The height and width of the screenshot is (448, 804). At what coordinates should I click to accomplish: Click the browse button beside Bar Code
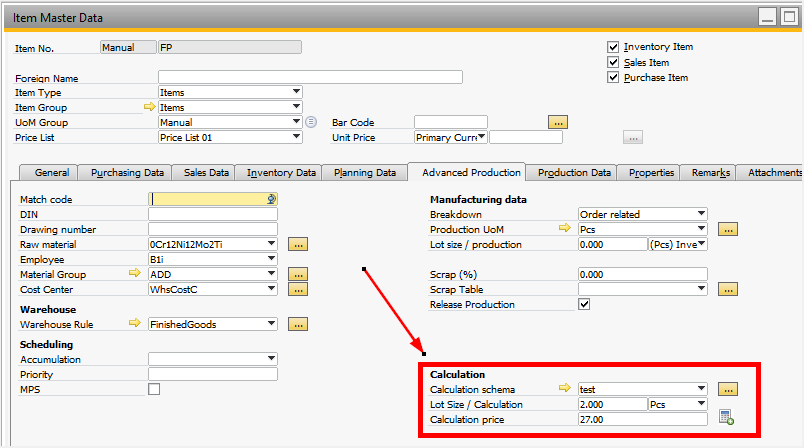click(558, 122)
